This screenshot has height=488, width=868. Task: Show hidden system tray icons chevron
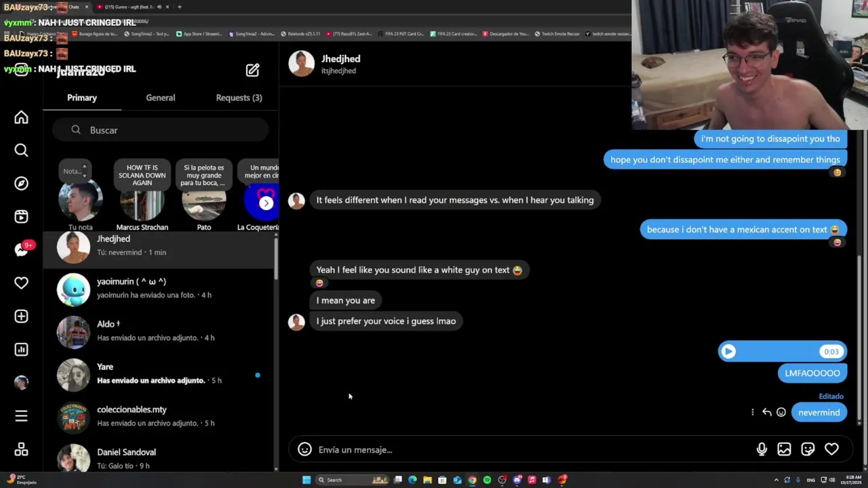click(776, 480)
